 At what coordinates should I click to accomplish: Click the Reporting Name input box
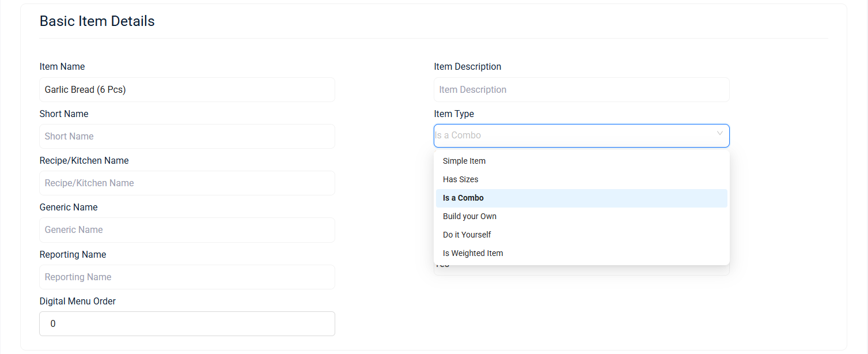tap(187, 277)
